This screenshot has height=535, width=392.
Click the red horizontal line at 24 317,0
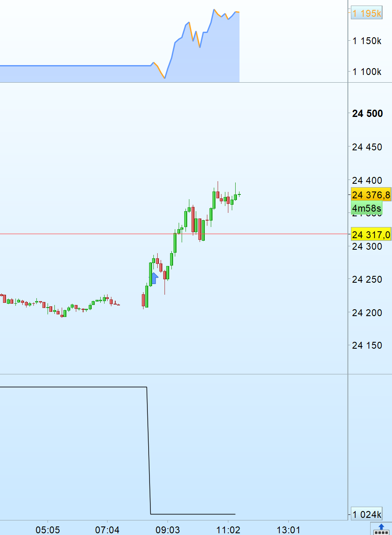(174, 234)
